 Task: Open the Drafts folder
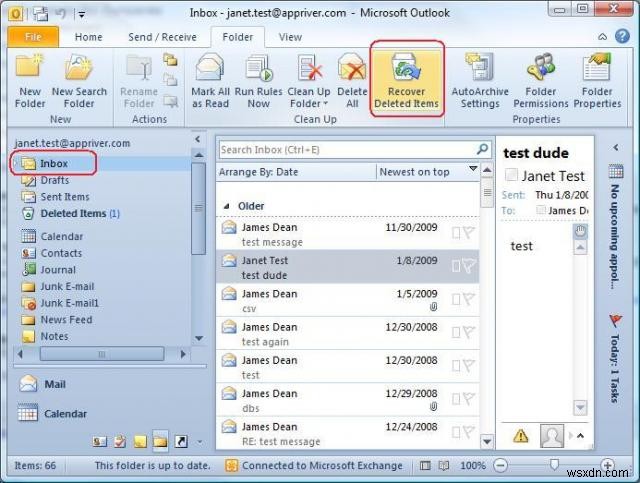click(55, 180)
